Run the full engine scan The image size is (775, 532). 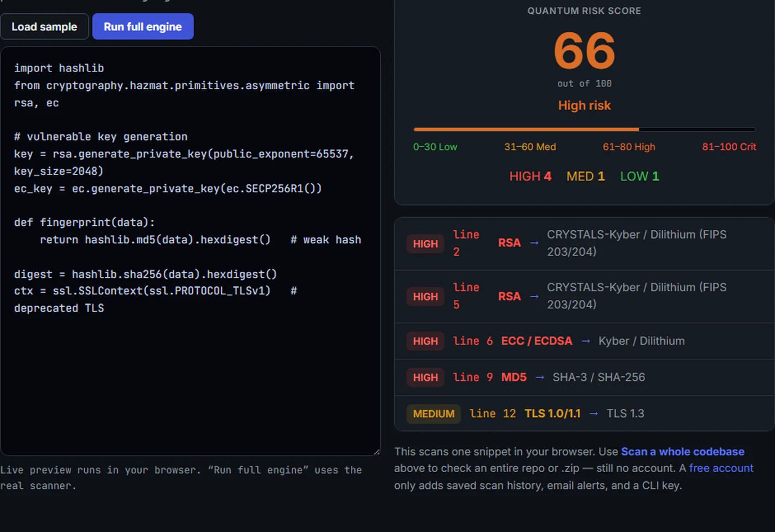(x=143, y=27)
